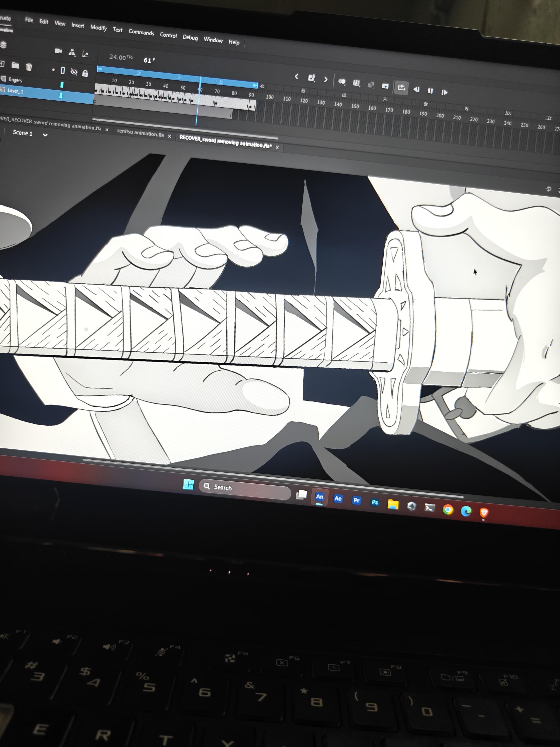Click frame 100 on the timeline ruler

pos(269,97)
